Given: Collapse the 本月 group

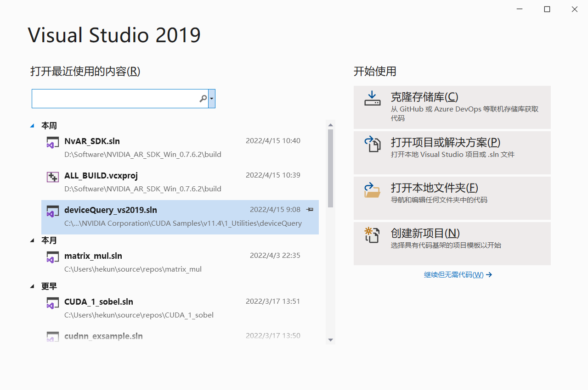Looking at the screenshot, I should [32, 240].
